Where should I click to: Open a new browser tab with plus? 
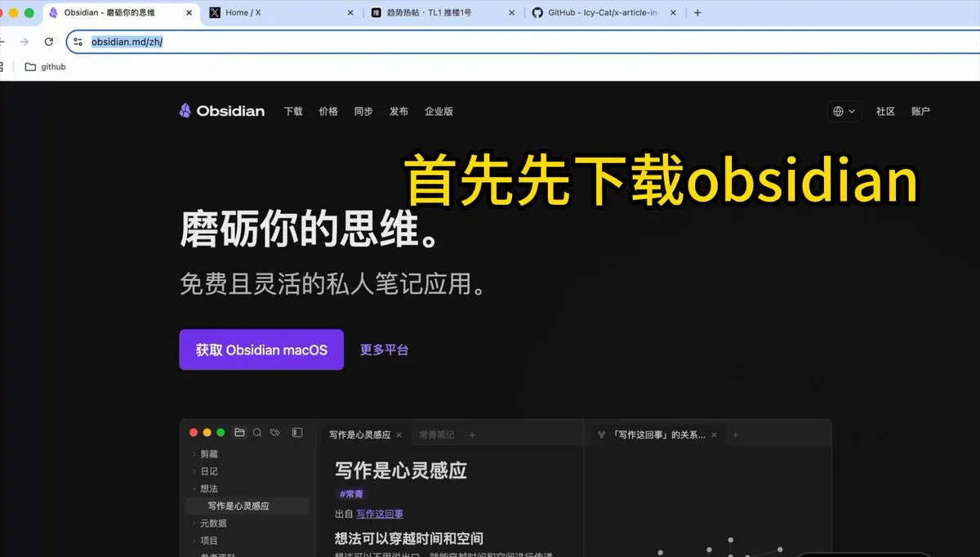tap(697, 12)
